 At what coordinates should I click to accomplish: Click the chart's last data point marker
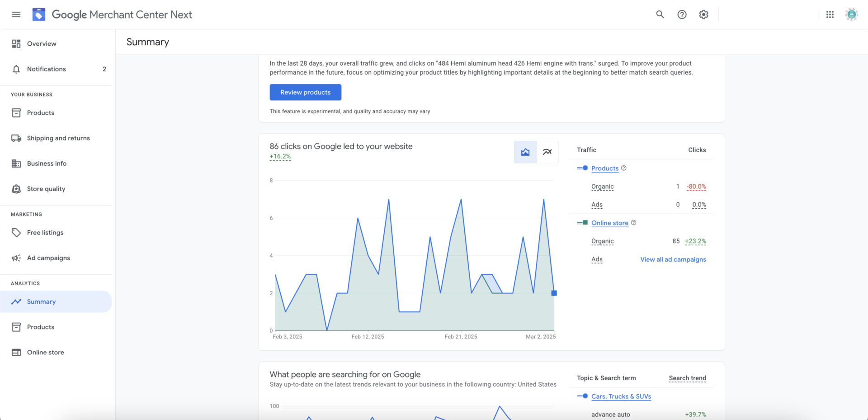pos(554,293)
